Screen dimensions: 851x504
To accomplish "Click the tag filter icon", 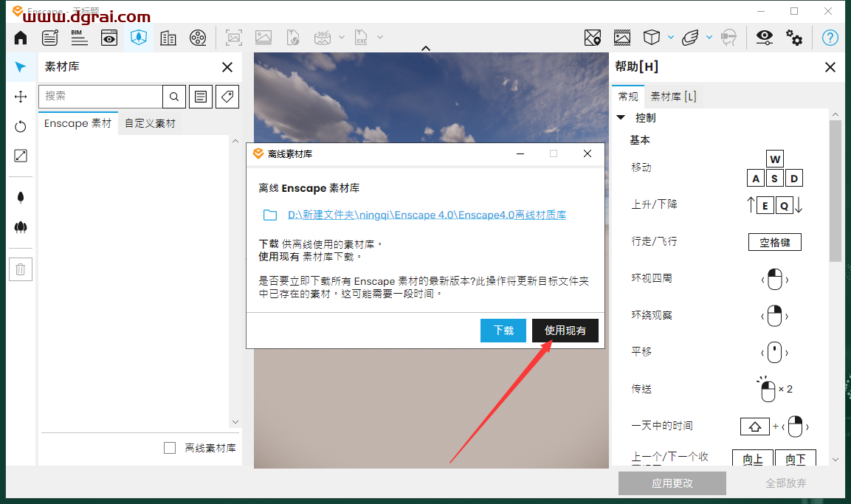I will click(227, 97).
